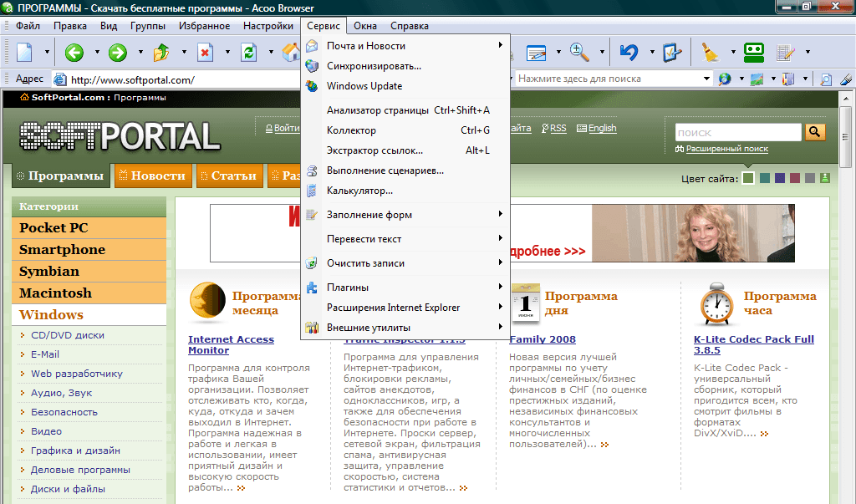
Task: Click the books icon in search bar
Action: [x=788, y=79]
